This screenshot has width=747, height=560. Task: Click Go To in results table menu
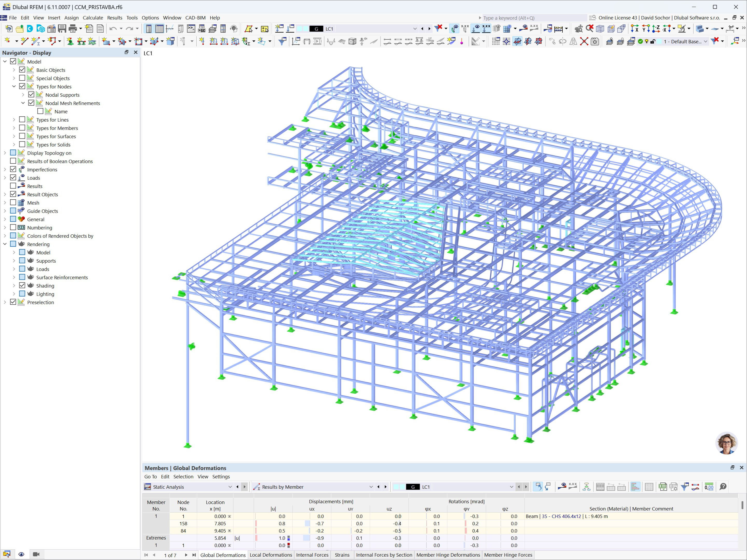click(150, 477)
